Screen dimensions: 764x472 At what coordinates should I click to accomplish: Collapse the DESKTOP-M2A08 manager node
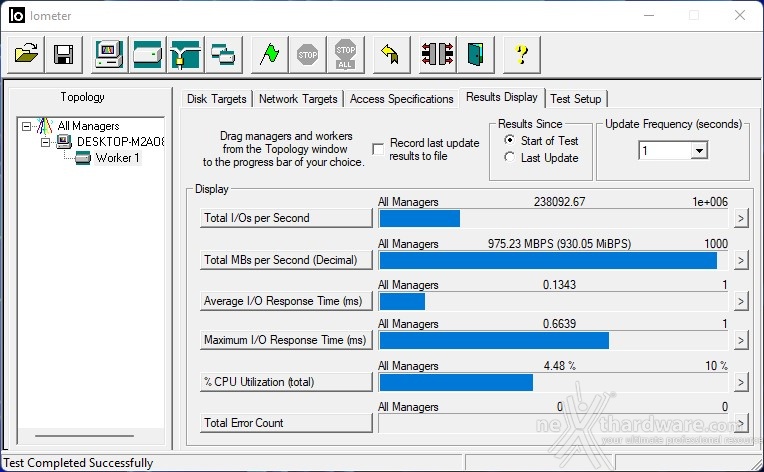coord(45,142)
